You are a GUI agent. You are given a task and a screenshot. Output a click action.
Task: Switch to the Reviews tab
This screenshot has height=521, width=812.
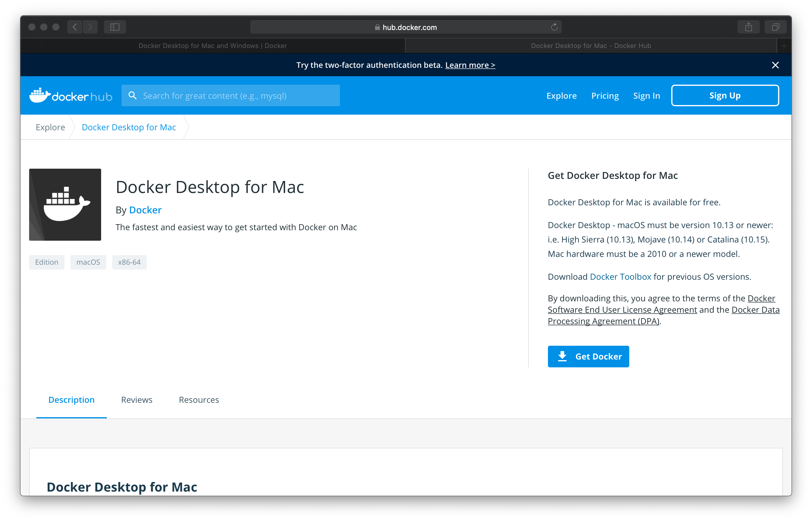(137, 399)
